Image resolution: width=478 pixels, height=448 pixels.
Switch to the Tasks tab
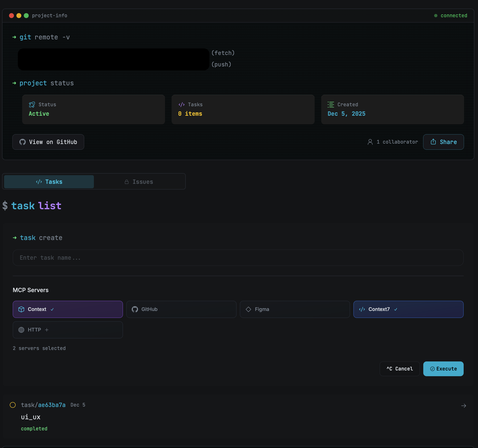(x=49, y=182)
